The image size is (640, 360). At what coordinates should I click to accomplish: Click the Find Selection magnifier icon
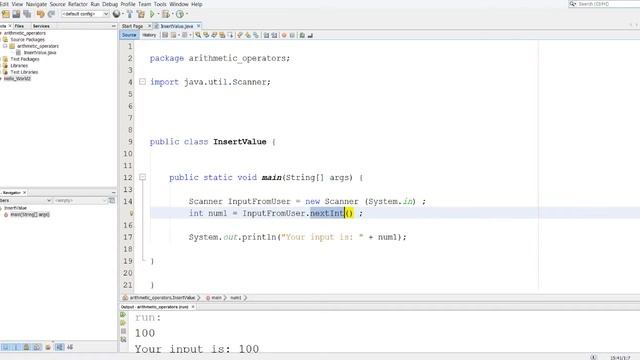[198, 36]
